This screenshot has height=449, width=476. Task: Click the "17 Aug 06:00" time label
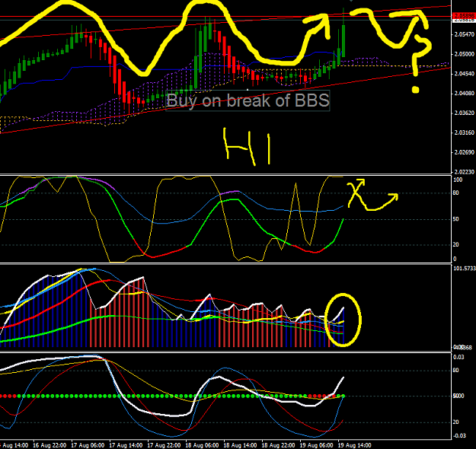[88, 445]
